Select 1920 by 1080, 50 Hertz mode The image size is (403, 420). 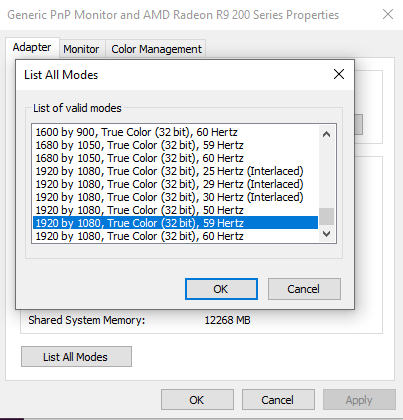click(175, 210)
